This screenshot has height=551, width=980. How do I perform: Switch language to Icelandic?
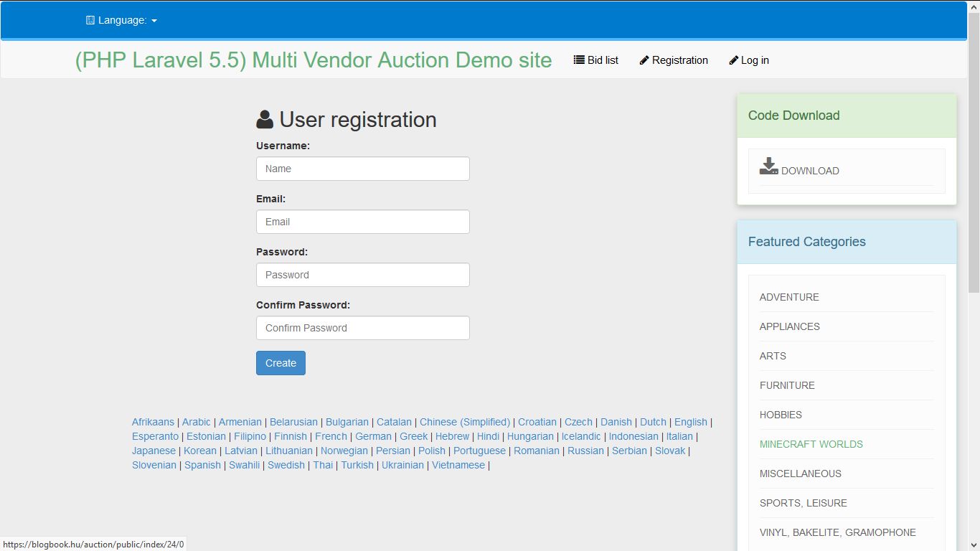coord(581,436)
